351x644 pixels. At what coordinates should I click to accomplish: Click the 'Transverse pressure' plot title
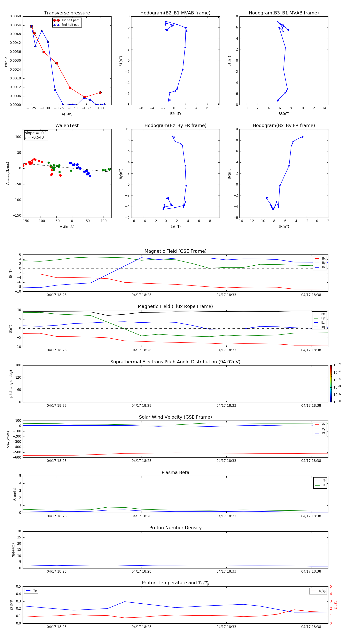67,13
